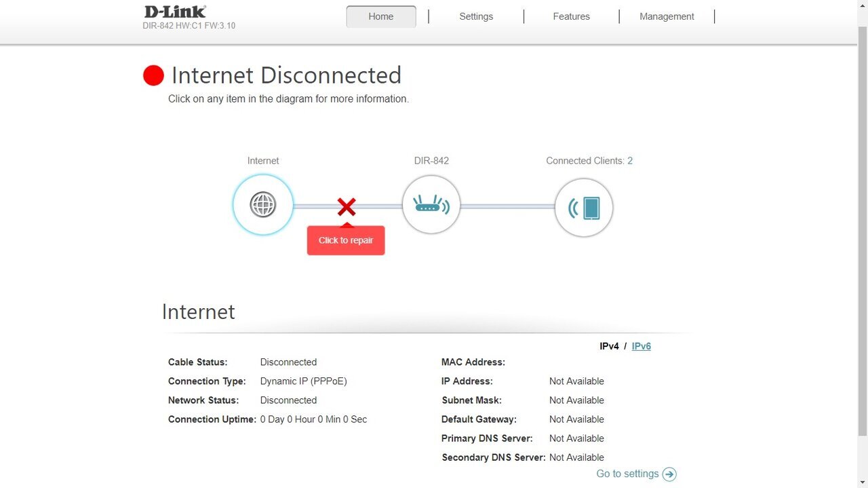The height and width of the screenshot is (488, 868).
Task: Open the Features menu
Action: point(572,16)
